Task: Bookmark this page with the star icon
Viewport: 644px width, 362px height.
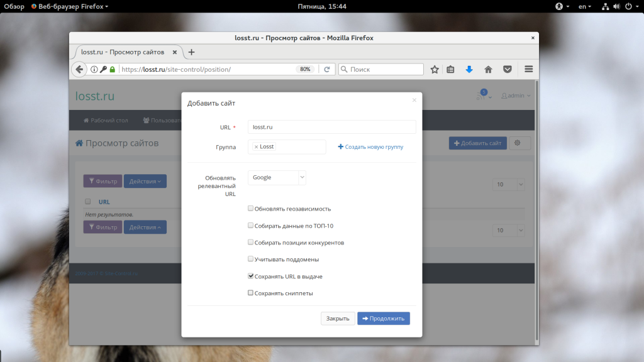Action: pos(435,69)
